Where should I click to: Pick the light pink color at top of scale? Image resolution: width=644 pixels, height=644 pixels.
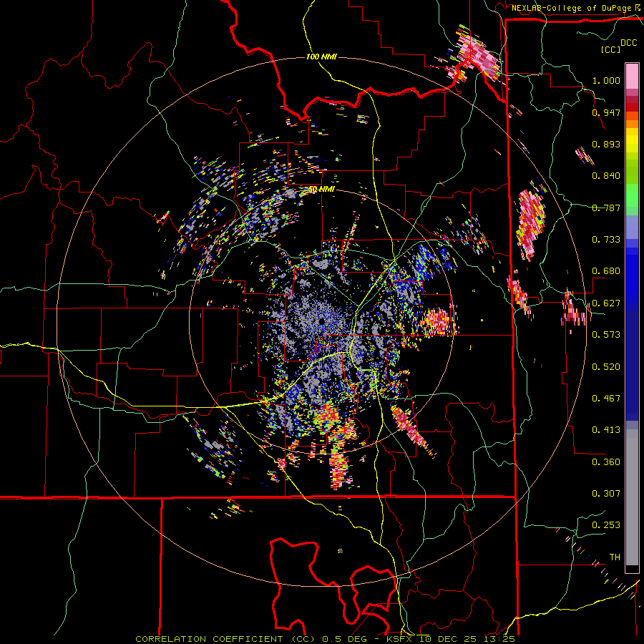coord(632,76)
